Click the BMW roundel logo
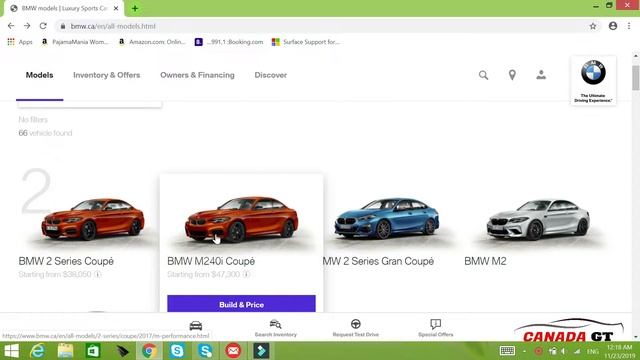640x360 pixels. [x=593, y=73]
